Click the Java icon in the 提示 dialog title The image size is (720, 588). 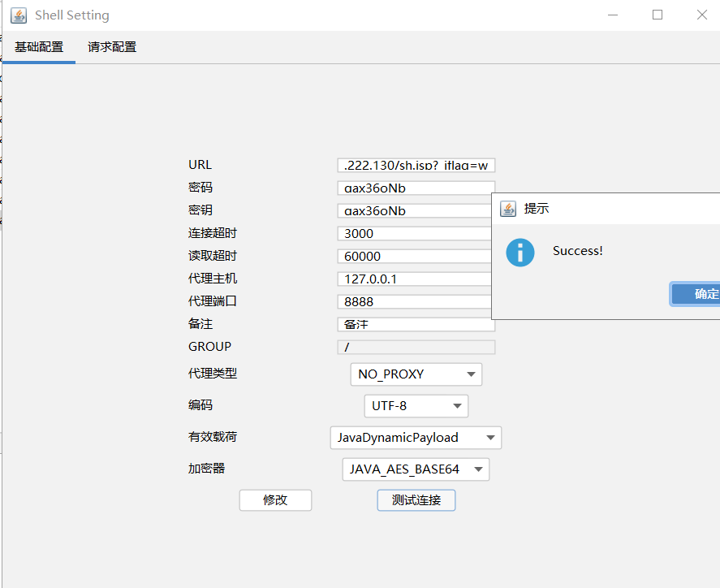tap(508, 209)
